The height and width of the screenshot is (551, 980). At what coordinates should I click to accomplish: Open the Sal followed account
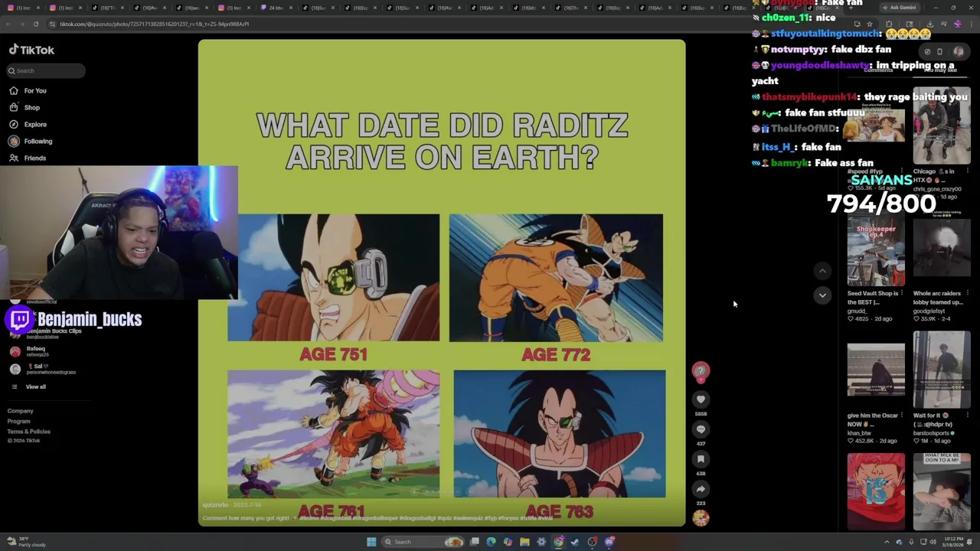click(x=42, y=369)
